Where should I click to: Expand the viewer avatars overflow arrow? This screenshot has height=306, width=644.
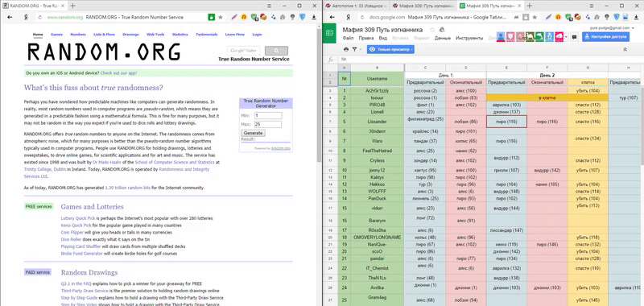tap(566, 36)
